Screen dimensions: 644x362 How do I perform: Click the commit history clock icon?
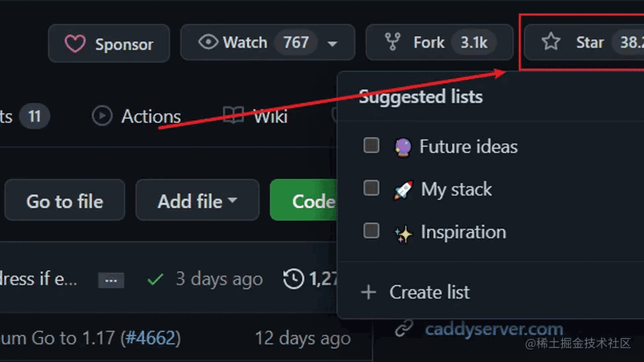(294, 279)
